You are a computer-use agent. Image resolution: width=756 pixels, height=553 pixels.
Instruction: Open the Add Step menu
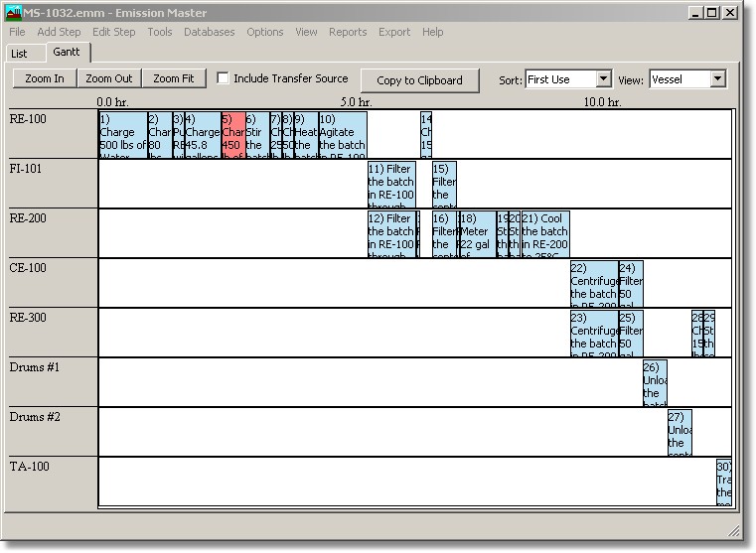[x=59, y=32]
